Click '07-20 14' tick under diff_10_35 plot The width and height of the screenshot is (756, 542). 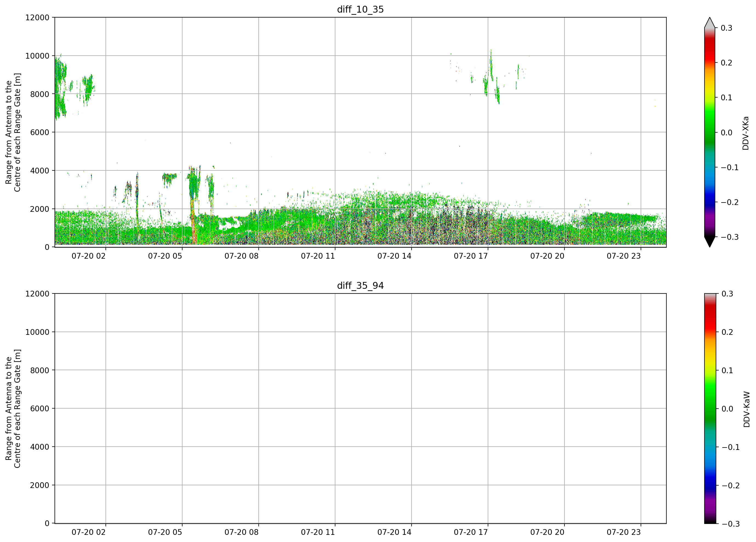coord(394,256)
